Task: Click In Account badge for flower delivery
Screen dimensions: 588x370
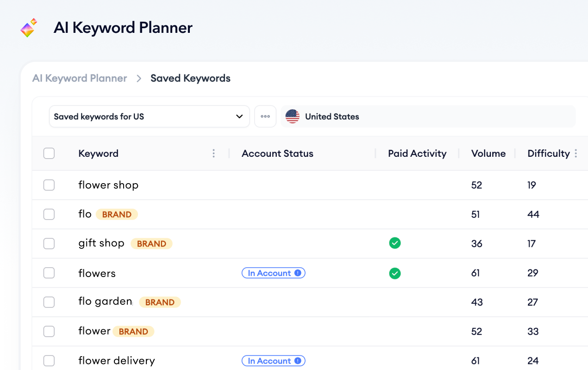Action: pyautogui.click(x=273, y=361)
